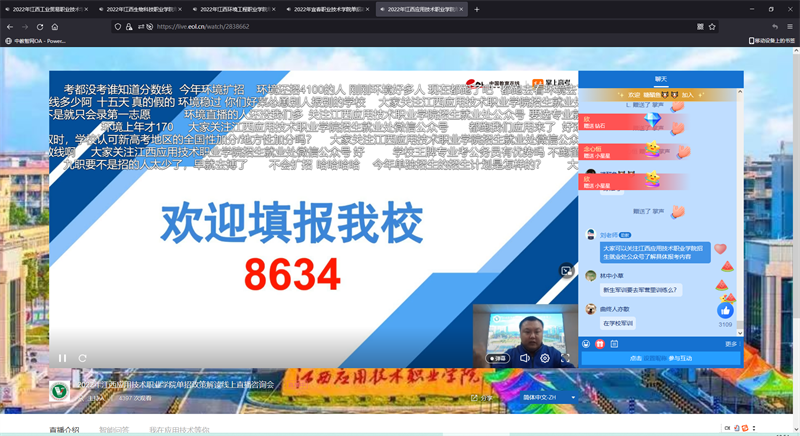
Task: Click the 分享 share link
Action: (x=482, y=398)
